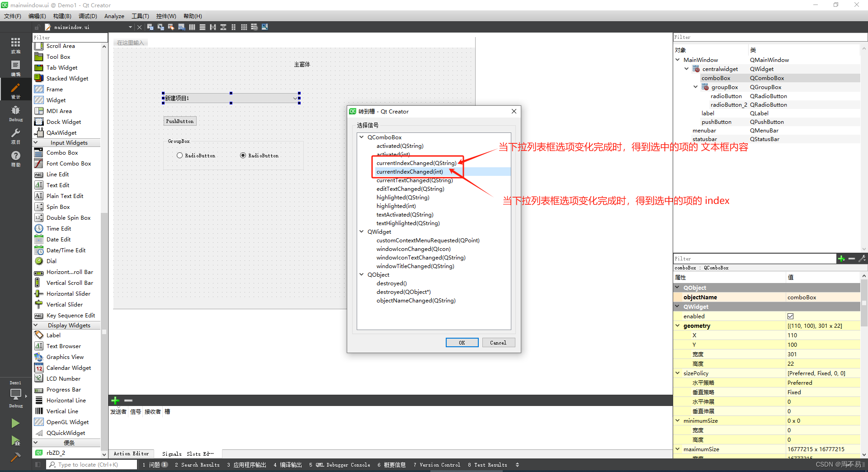Open the mainwindow.ui document dropdown
868x472 pixels.
pos(130,27)
